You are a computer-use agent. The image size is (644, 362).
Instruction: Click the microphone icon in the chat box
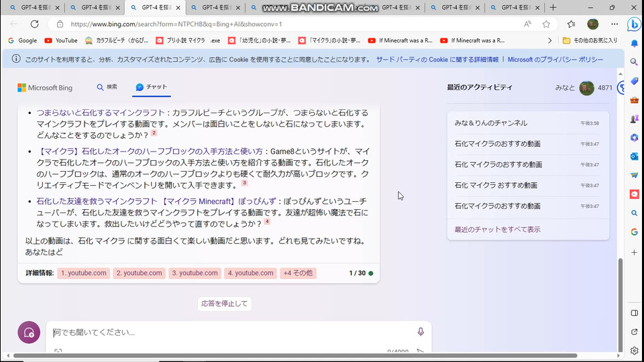421,332
